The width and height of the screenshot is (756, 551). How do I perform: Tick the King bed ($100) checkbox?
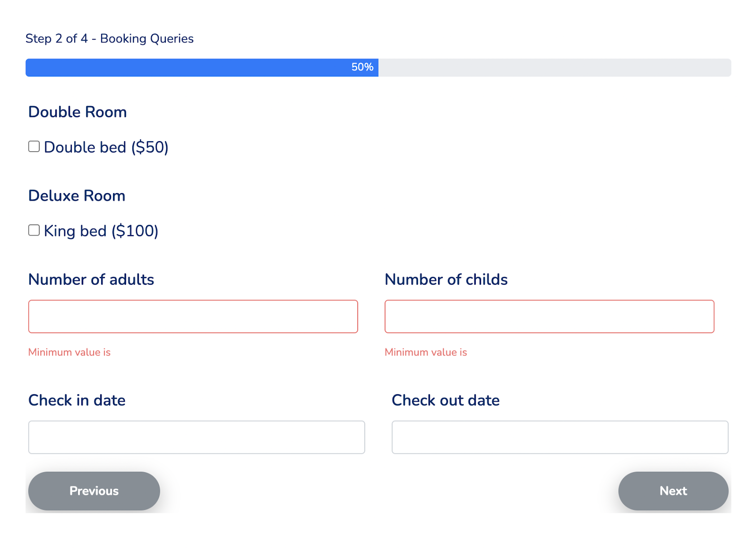point(34,230)
